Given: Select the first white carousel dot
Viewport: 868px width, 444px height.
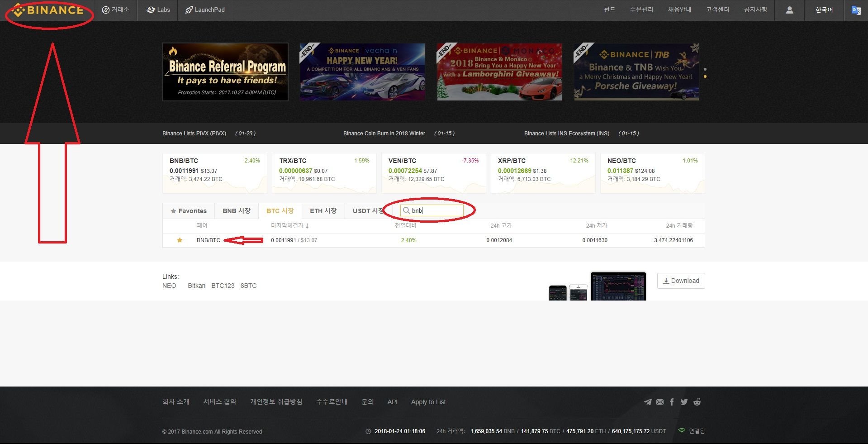Looking at the screenshot, I should pyautogui.click(x=705, y=69).
